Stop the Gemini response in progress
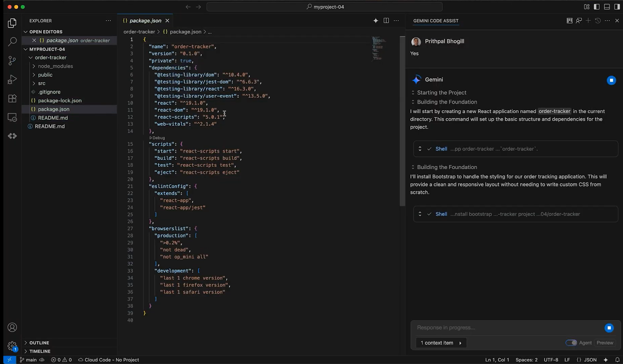The image size is (623, 364). coord(609,328)
